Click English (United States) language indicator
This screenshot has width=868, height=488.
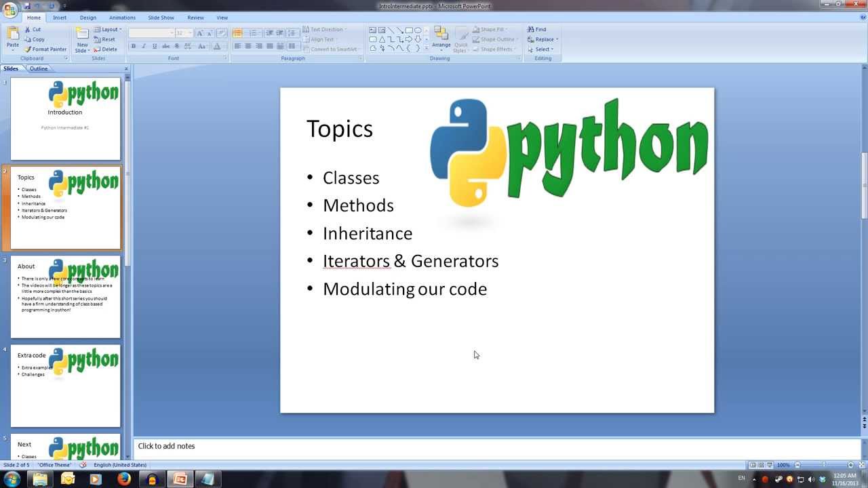(120, 465)
